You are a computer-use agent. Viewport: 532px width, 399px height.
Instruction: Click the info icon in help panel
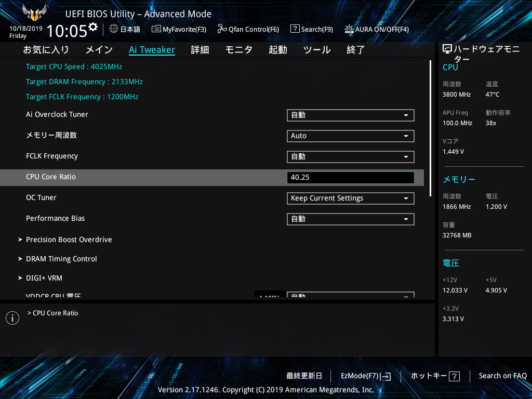(12, 318)
